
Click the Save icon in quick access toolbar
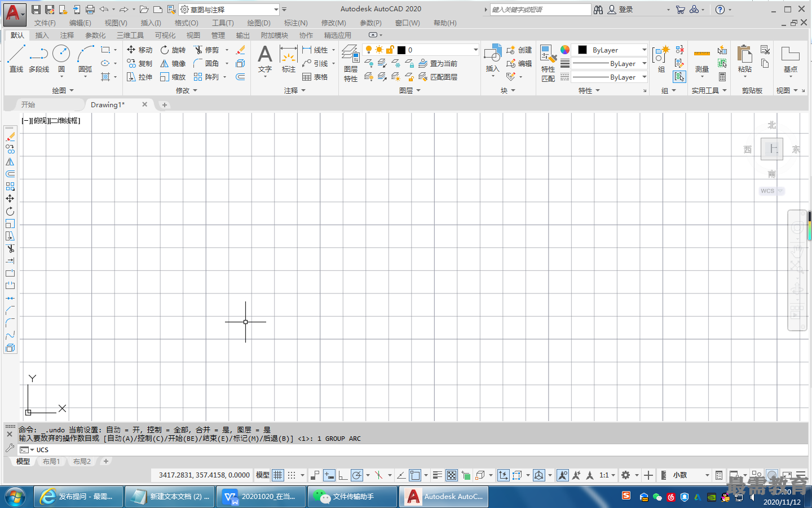pyautogui.click(x=36, y=10)
